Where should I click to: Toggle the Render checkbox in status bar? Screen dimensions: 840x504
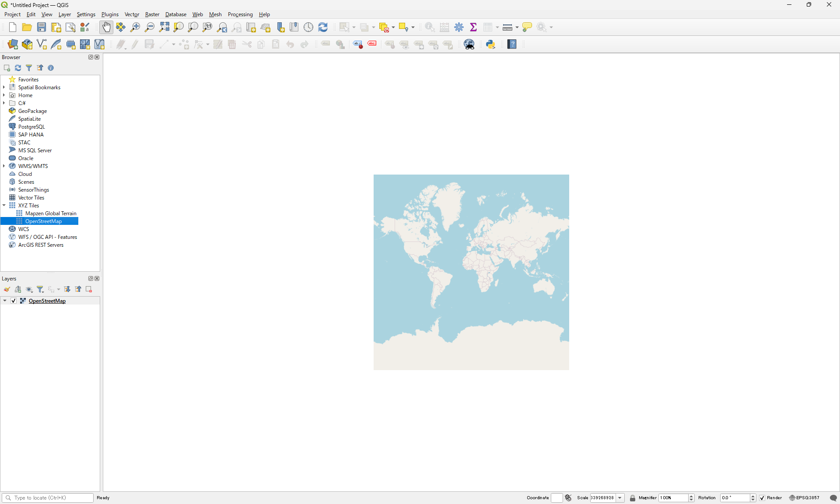[x=762, y=498]
